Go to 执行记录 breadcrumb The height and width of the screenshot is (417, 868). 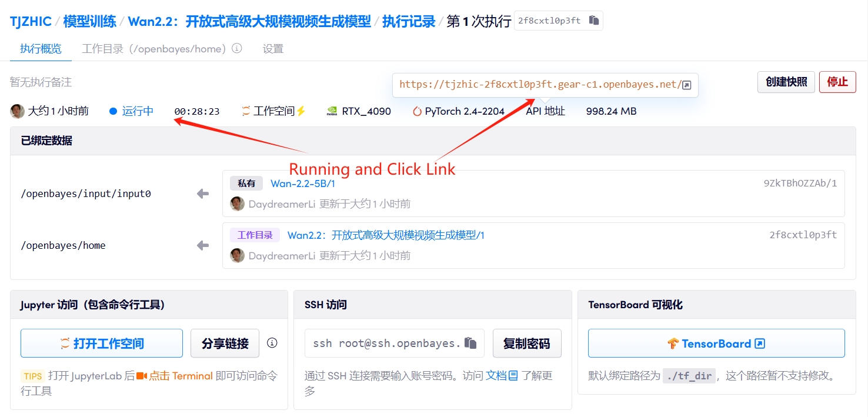point(409,22)
